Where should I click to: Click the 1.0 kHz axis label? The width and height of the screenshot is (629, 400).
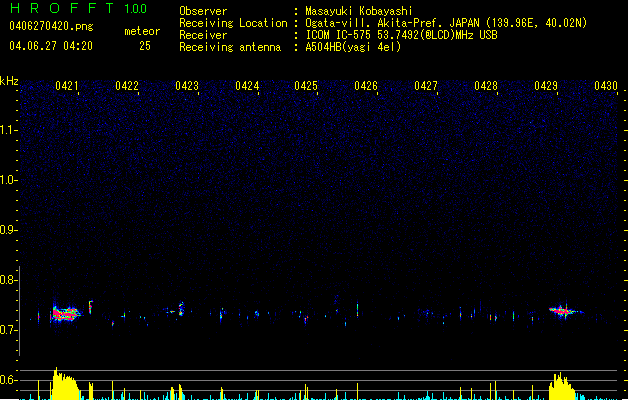coord(9,180)
